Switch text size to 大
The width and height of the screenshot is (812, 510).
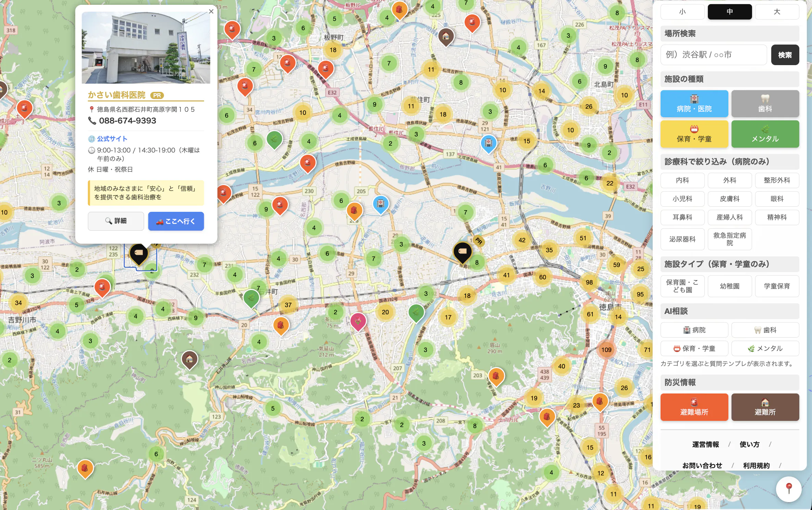click(x=777, y=12)
